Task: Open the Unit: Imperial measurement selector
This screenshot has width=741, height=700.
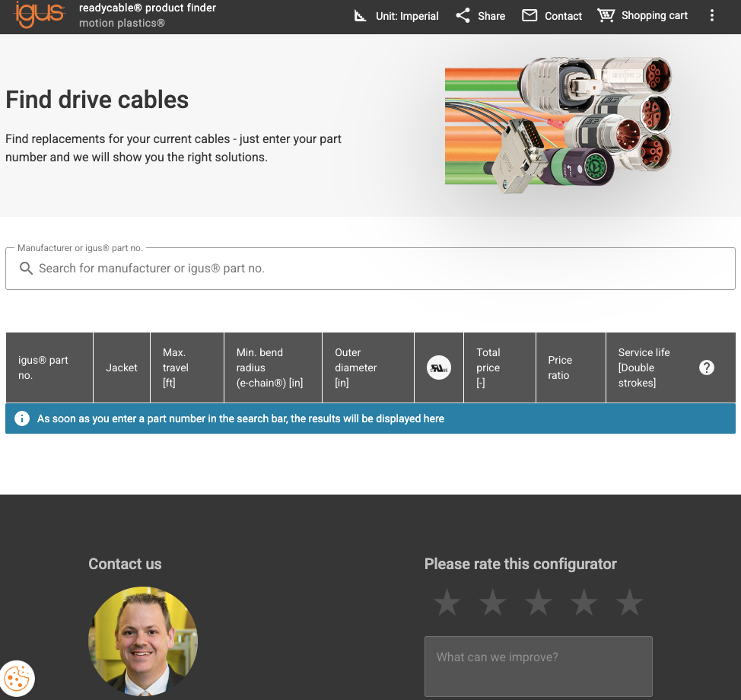Action: [395, 15]
